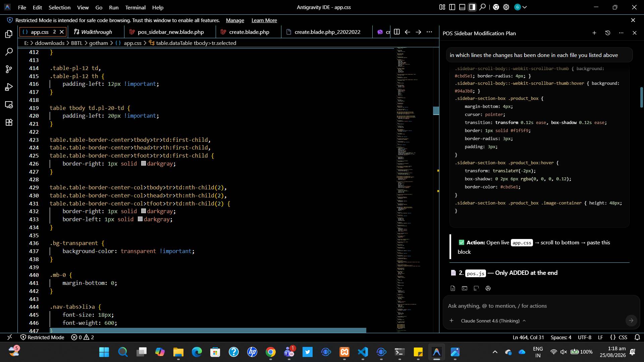Image resolution: width=644 pixels, height=362 pixels.
Task: Open the Run and Debug view
Action: [x=9, y=87]
